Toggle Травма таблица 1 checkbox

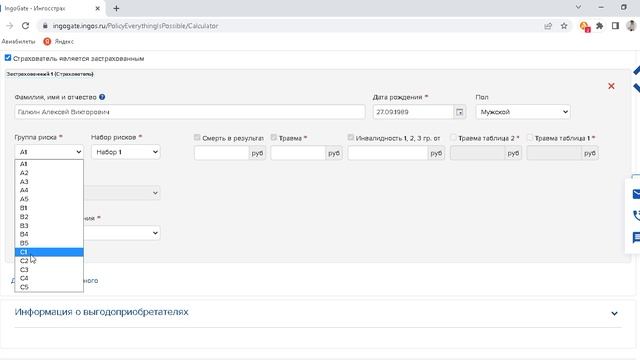tap(530, 138)
